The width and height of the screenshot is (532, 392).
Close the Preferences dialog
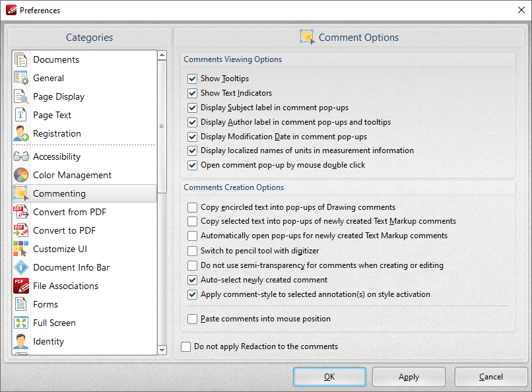click(521, 10)
